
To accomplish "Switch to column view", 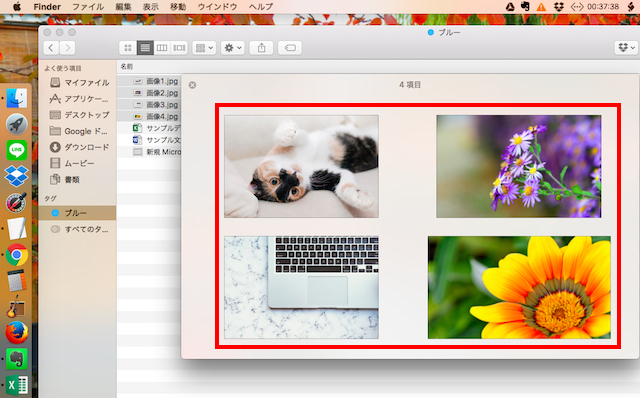I will [162, 48].
